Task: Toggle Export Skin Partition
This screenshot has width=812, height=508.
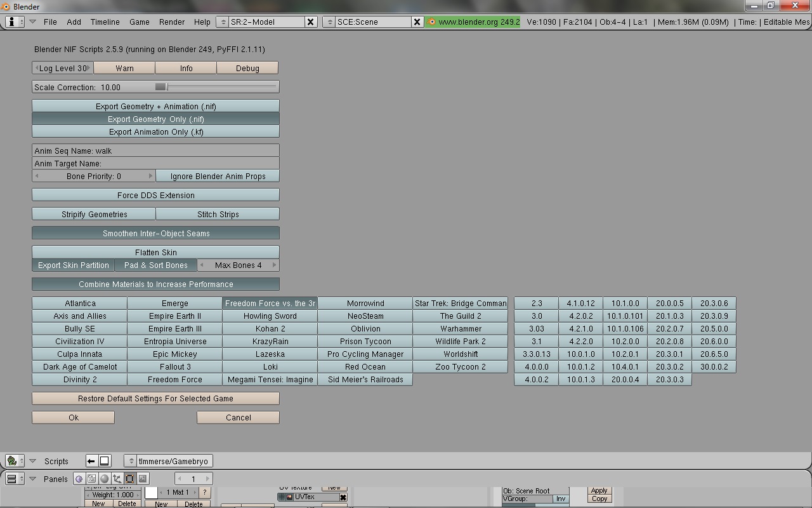Action: point(73,265)
